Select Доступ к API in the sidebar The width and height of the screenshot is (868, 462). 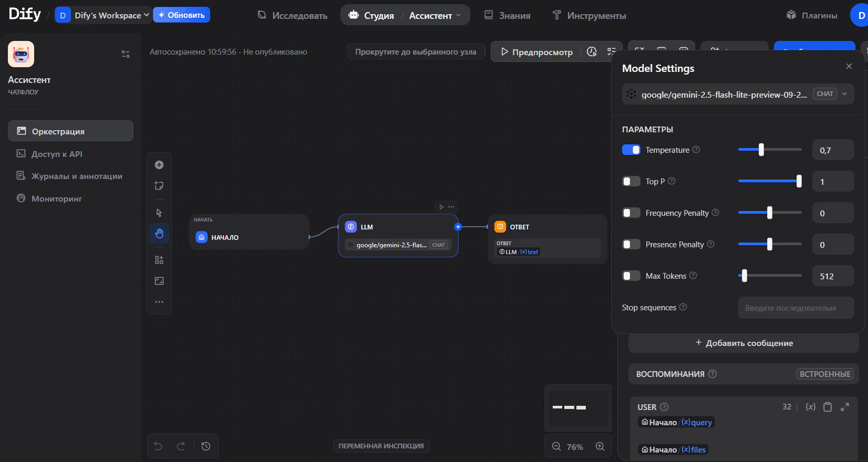click(70, 154)
